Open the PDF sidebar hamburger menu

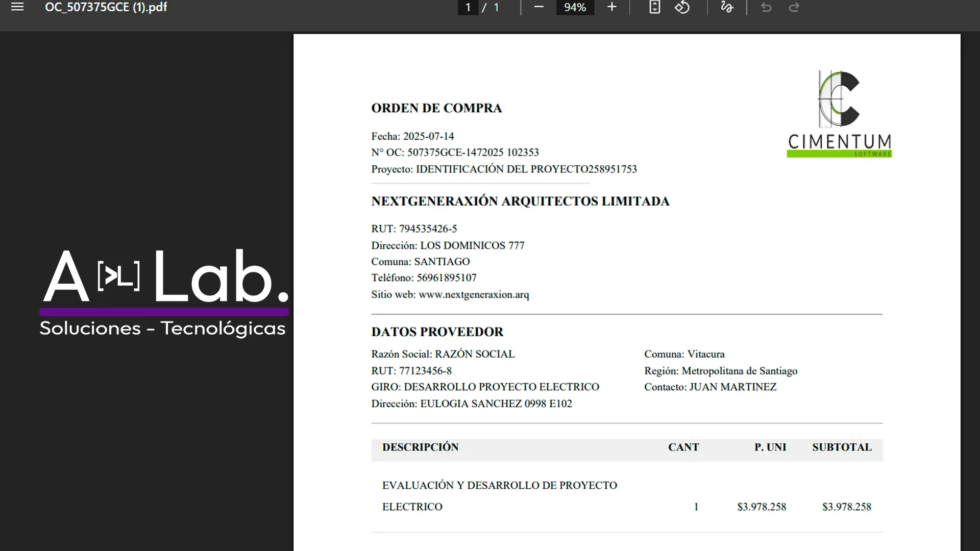coord(17,7)
